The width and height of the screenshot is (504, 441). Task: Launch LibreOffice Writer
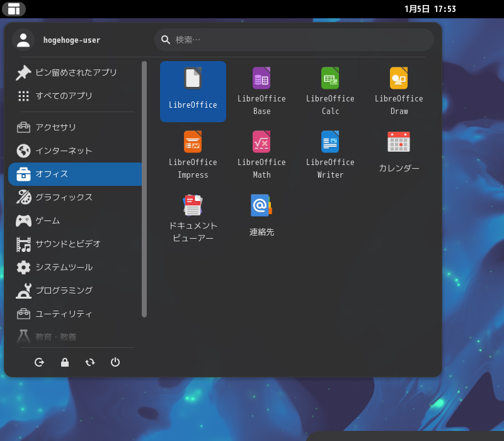pyautogui.click(x=330, y=155)
